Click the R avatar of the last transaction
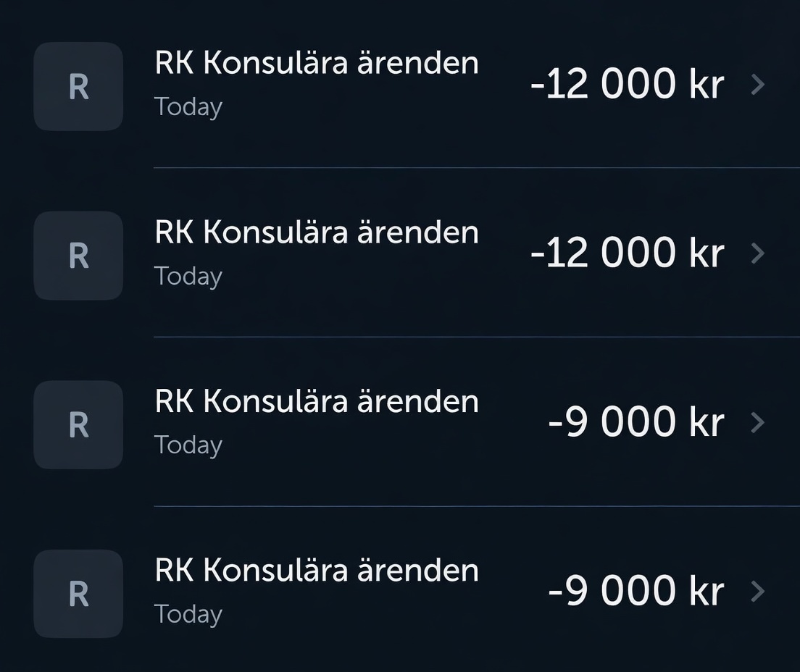Image resolution: width=800 pixels, height=672 pixels. coord(78,594)
